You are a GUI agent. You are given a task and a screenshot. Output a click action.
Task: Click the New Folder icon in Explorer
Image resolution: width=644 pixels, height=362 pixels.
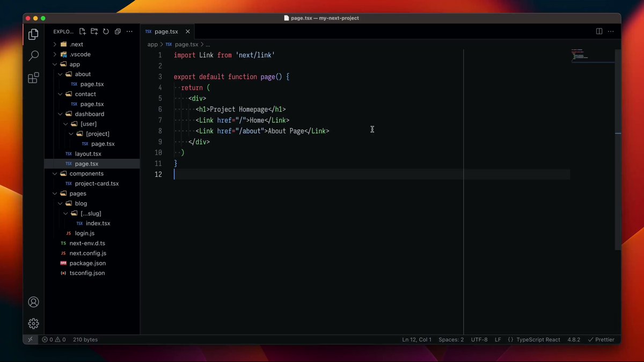(x=94, y=32)
